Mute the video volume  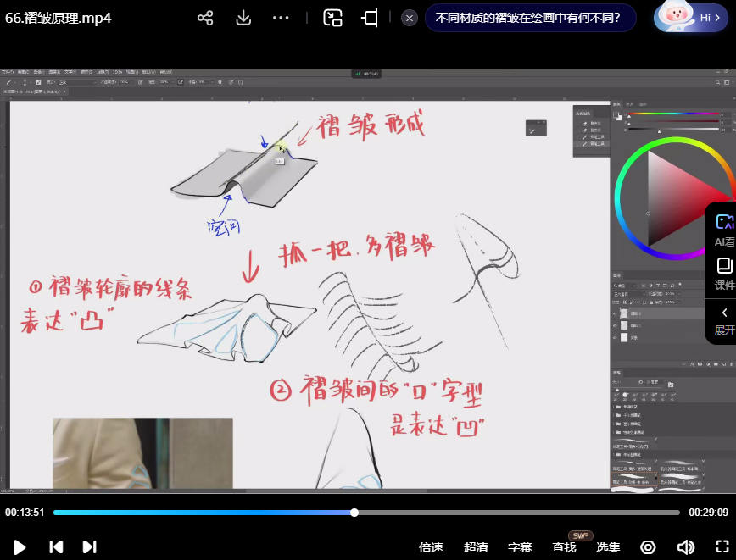pos(685,547)
